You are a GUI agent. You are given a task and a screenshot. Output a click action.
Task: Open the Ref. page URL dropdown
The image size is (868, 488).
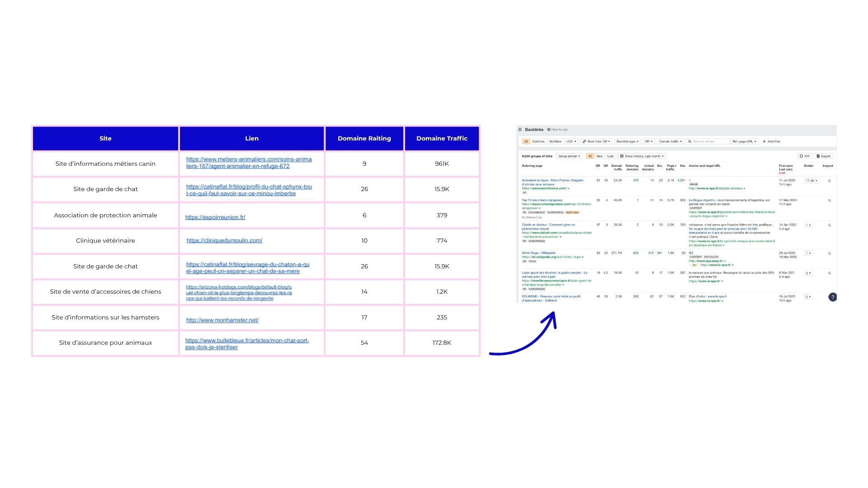tap(744, 141)
